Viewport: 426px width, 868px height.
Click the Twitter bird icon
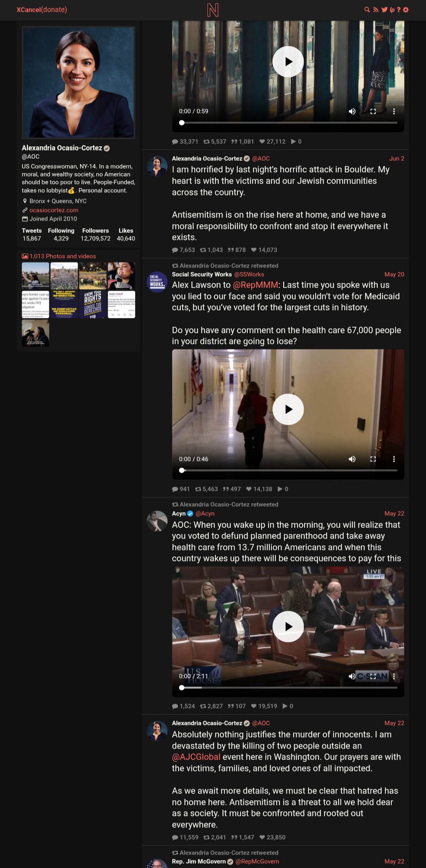pyautogui.click(x=384, y=9)
